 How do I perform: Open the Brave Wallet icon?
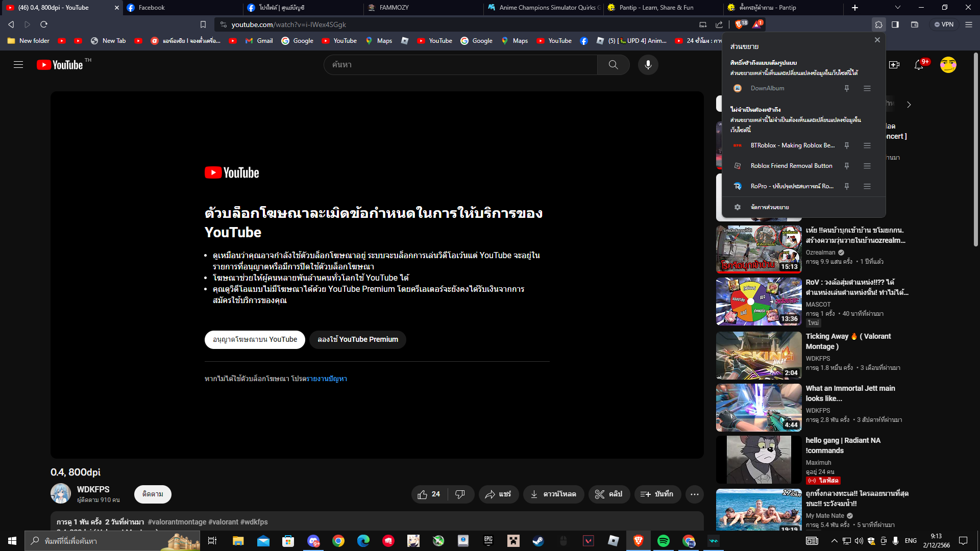[x=914, y=24]
